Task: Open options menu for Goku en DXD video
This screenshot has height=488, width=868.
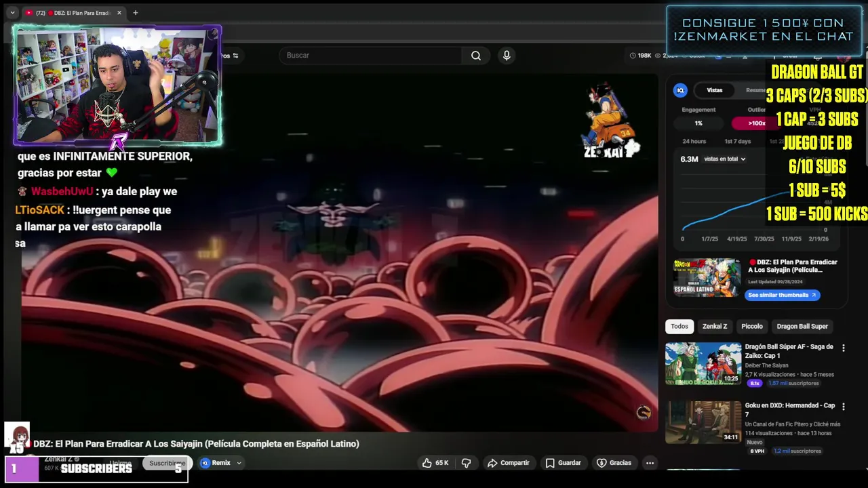Action: [844, 407]
